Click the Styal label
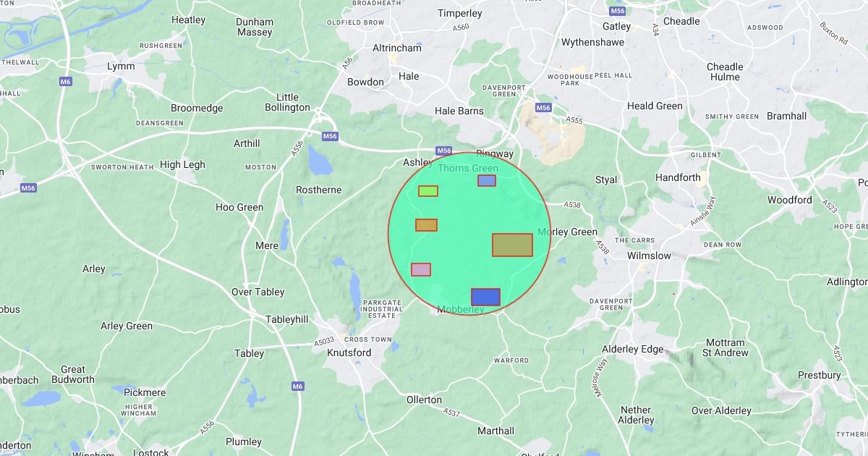This screenshot has height=456, width=868. pos(606,180)
